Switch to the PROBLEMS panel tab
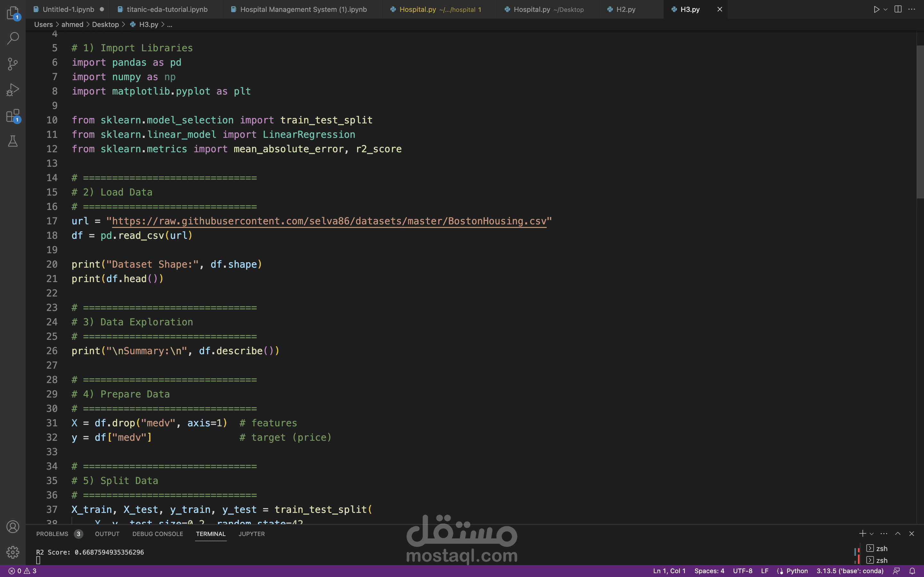Viewport: 924px width, 577px height. point(52,534)
